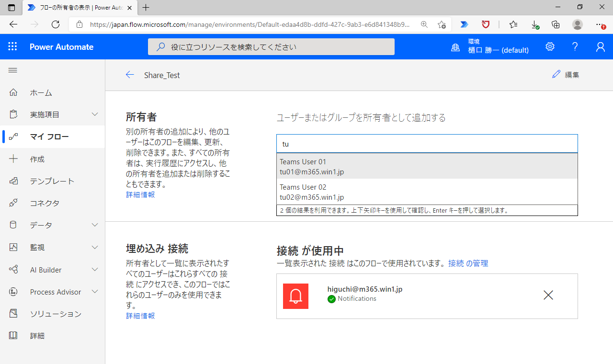
Task: Click the browser address bar URL
Action: pos(250,24)
